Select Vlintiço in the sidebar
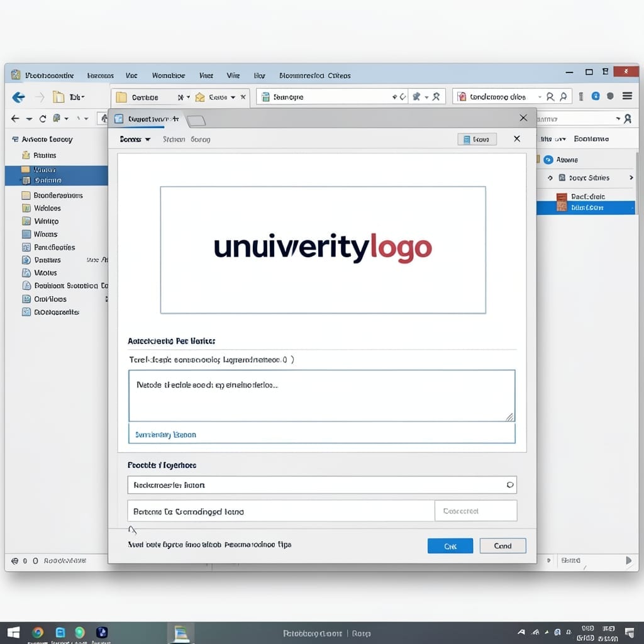 click(x=46, y=221)
